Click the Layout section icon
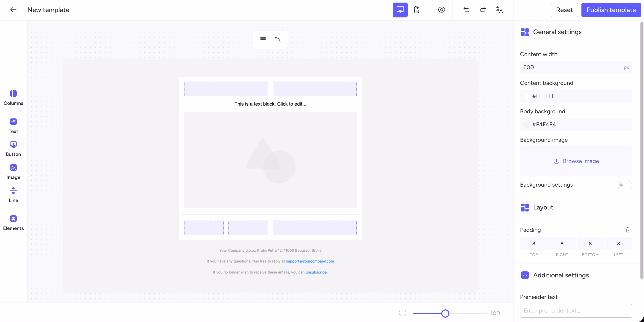The width and height of the screenshot is (644, 322). 525,207
